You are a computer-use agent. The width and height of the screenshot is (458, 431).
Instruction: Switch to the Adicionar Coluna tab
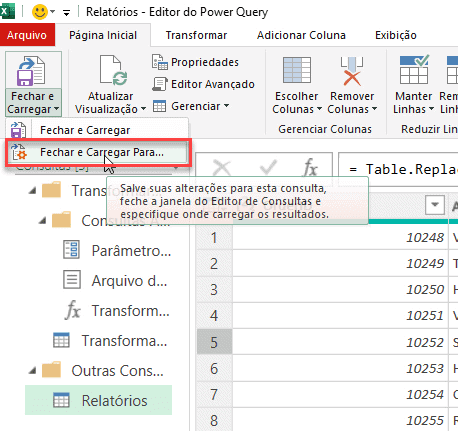tap(301, 35)
